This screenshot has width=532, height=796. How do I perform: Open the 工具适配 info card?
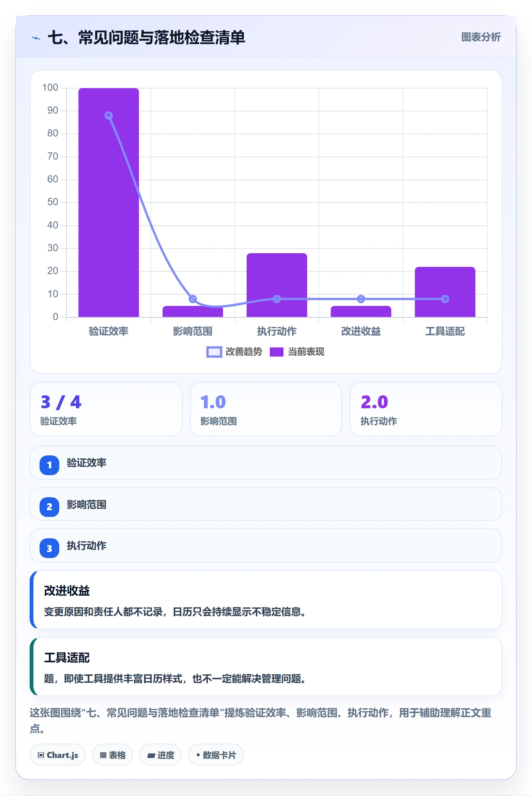(266, 667)
